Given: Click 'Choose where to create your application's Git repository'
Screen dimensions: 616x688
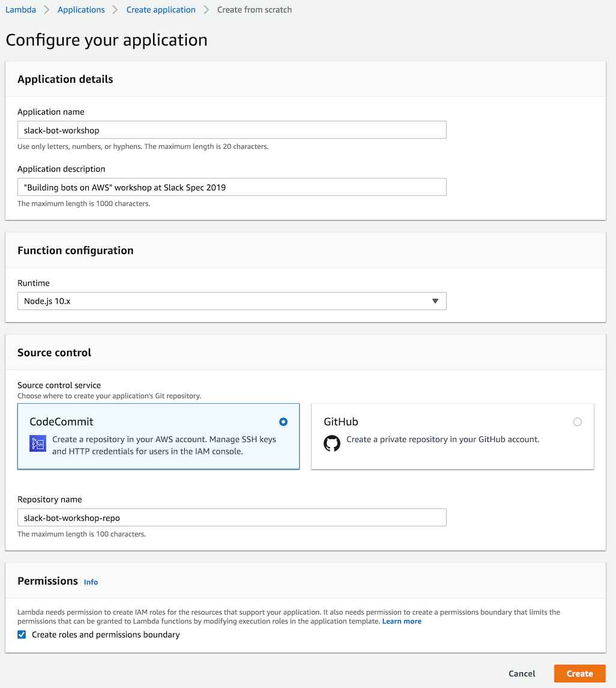Looking at the screenshot, I should tap(109, 396).
